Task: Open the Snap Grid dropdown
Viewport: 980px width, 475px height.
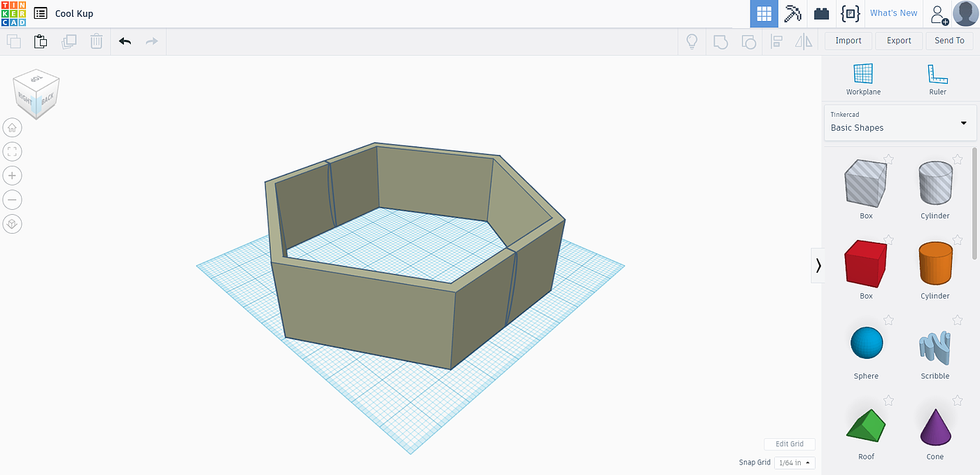Action: click(x=794, y=462)
